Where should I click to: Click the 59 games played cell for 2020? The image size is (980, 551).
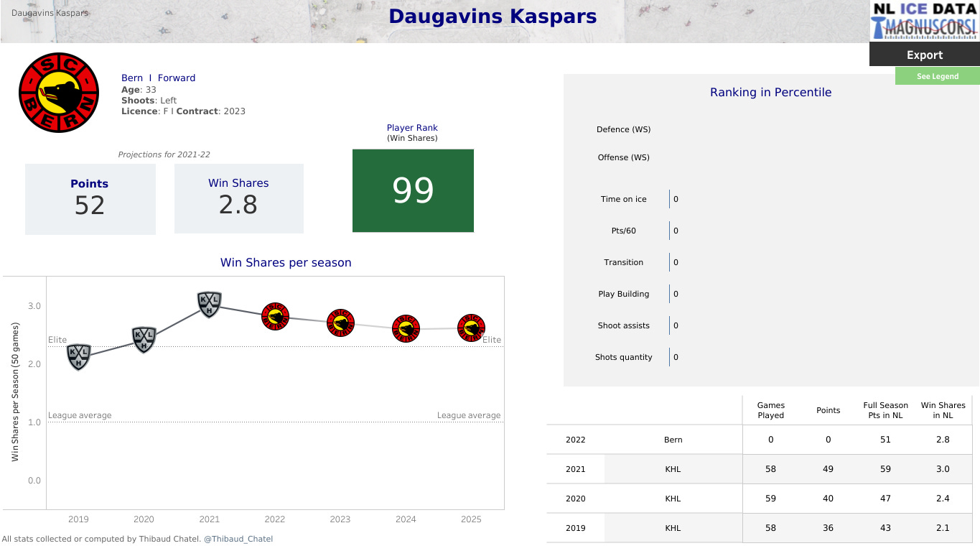770,499
